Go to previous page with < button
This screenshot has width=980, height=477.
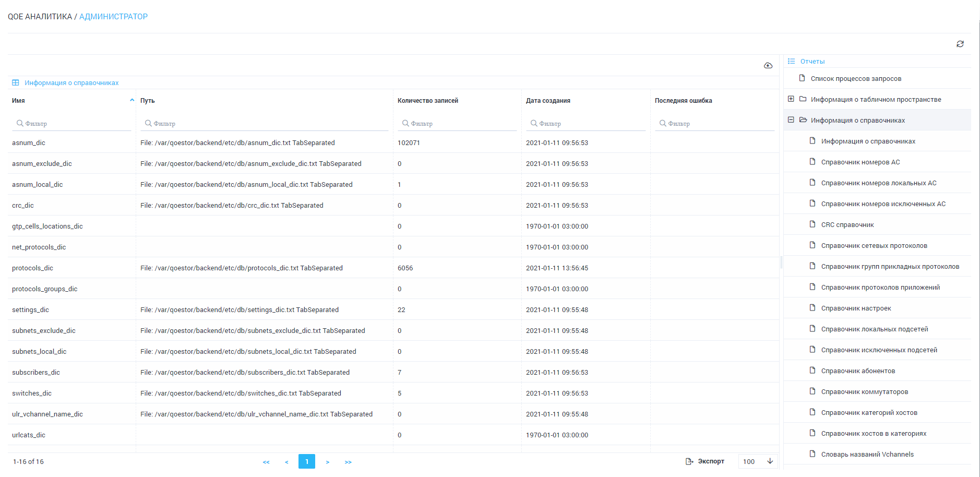click(286, 462)
